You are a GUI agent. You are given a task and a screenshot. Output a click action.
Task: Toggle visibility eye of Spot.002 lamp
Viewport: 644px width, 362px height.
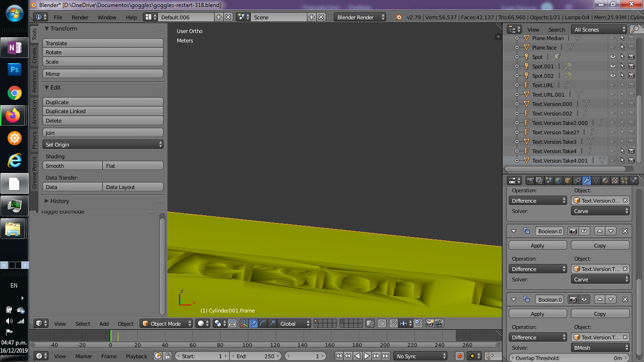613,76
